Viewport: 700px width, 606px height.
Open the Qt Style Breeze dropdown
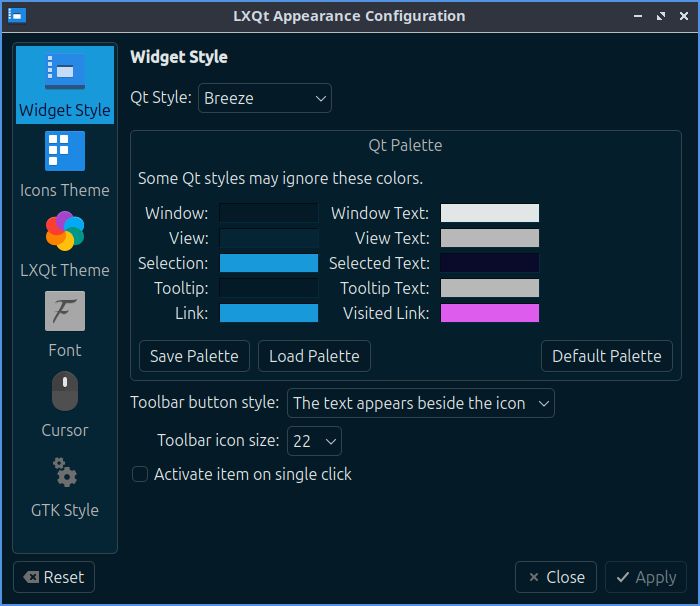click(x=265, y=98)
